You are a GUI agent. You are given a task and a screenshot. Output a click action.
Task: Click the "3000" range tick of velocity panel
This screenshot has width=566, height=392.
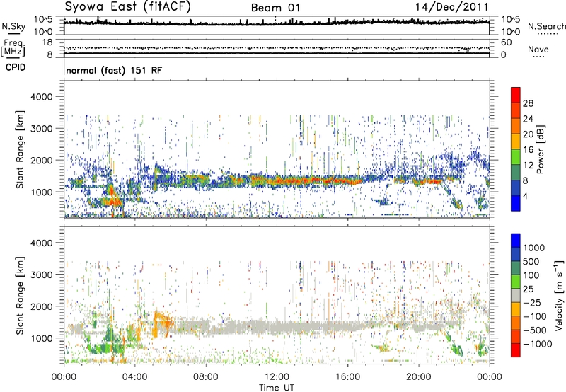41,275
